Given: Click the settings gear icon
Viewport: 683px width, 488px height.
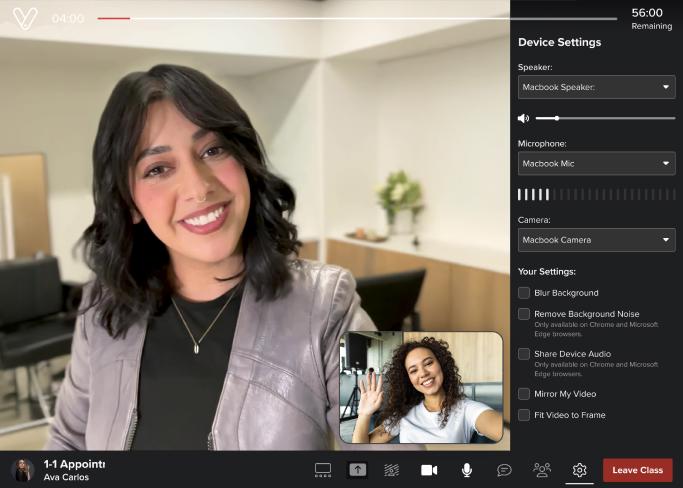Looking at the screenshot, I should [x=579, y=470].
